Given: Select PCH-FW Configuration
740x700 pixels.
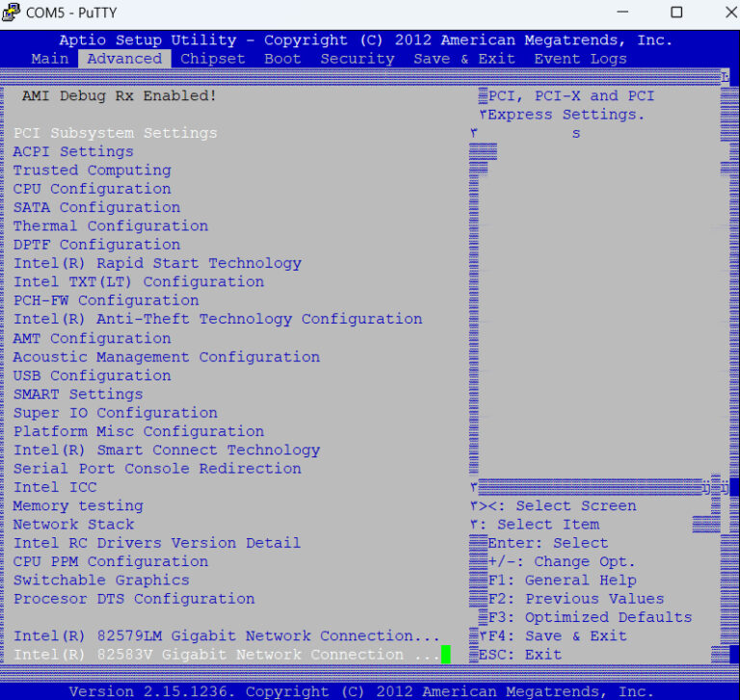Looking at the screenshot, I should (106, 300).
